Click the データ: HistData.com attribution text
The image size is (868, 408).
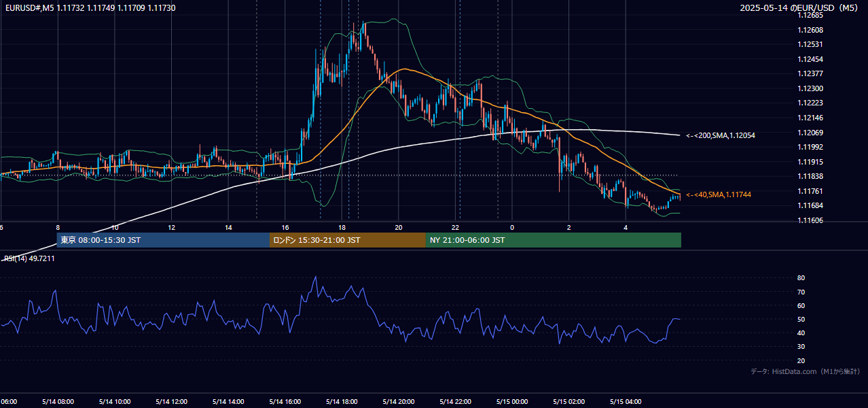(805, 371)
